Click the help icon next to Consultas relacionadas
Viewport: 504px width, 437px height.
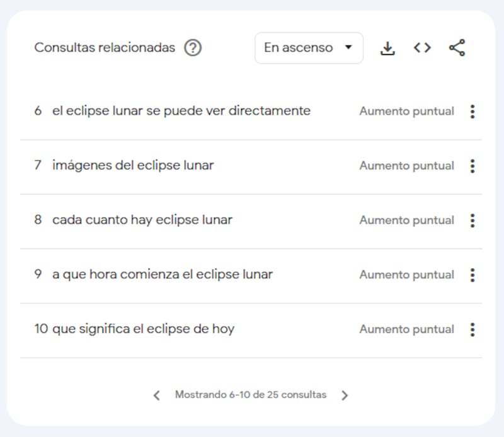tap(193, 48)
